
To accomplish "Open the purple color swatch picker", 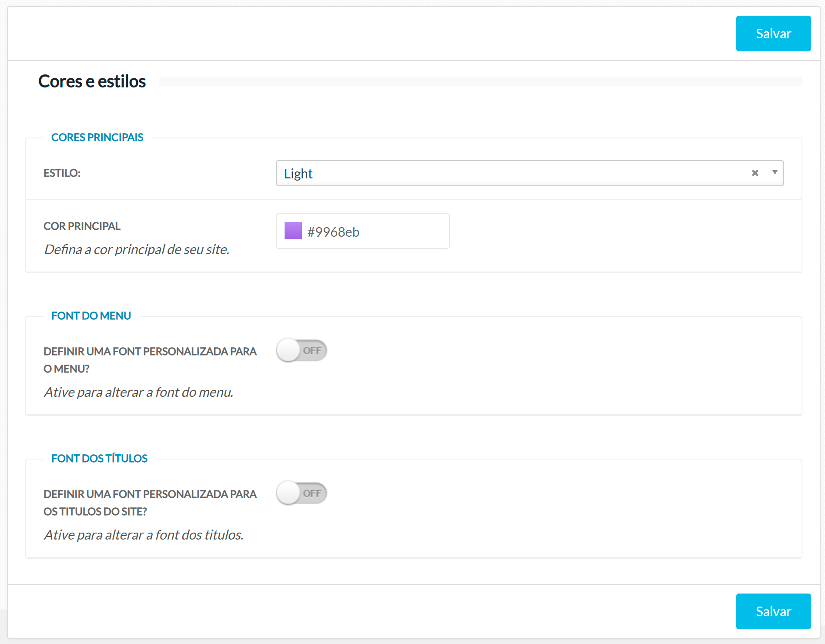I will point(293,231).
